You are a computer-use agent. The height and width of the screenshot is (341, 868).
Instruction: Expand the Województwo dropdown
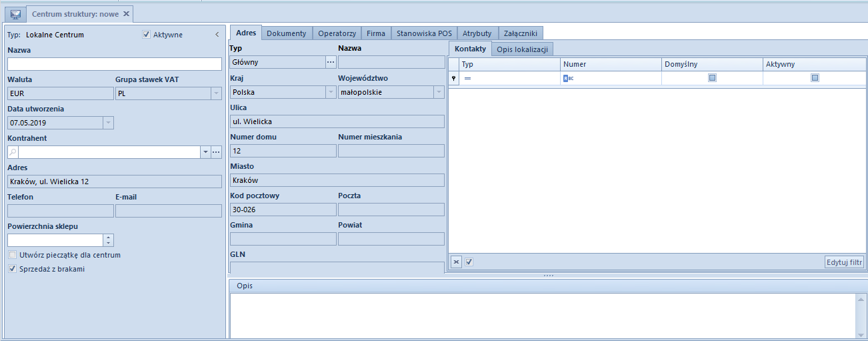pos(439,92)
